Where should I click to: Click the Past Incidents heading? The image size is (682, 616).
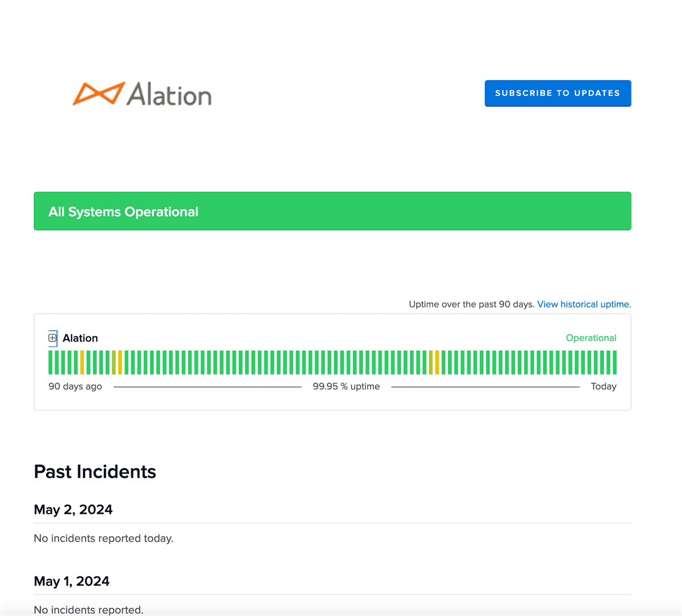point(95,472)
